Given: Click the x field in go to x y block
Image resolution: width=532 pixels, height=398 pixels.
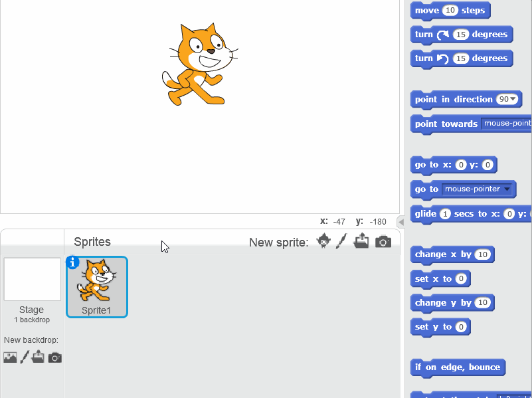Looking at the screenshot, I should pos(461,165).
